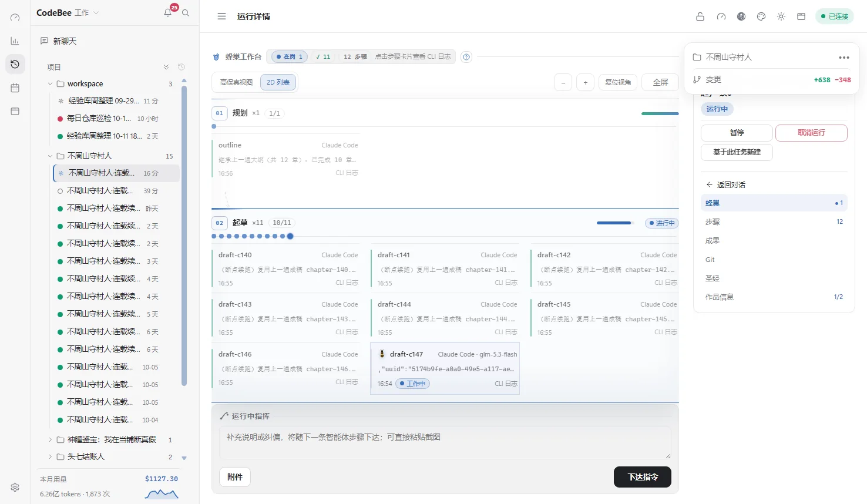This screenshot has height=504, width=867.
Task: Pause the run with 暂停
Action: click(x=737, y=133)
